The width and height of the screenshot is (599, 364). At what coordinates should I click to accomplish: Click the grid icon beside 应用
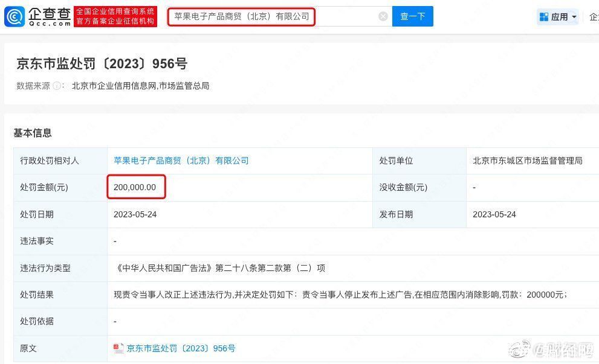[x=543, y=17]
